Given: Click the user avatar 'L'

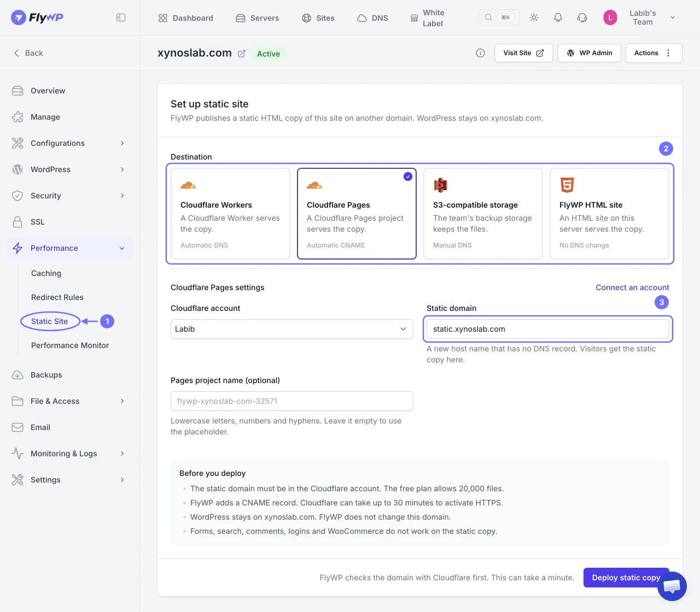Looking at the screenshot, I should click(x=610, y=17).
